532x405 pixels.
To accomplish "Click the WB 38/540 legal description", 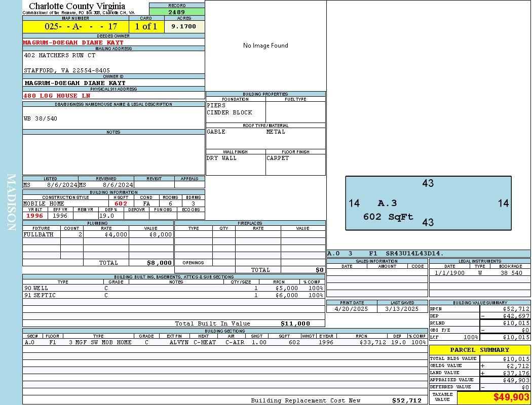I will 41,118.
